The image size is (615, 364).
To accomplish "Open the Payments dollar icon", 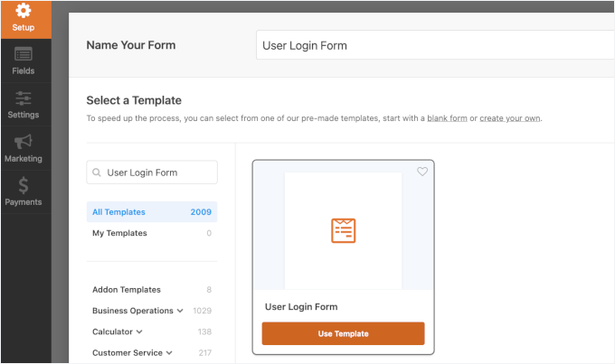I will [x=24, y=184].
